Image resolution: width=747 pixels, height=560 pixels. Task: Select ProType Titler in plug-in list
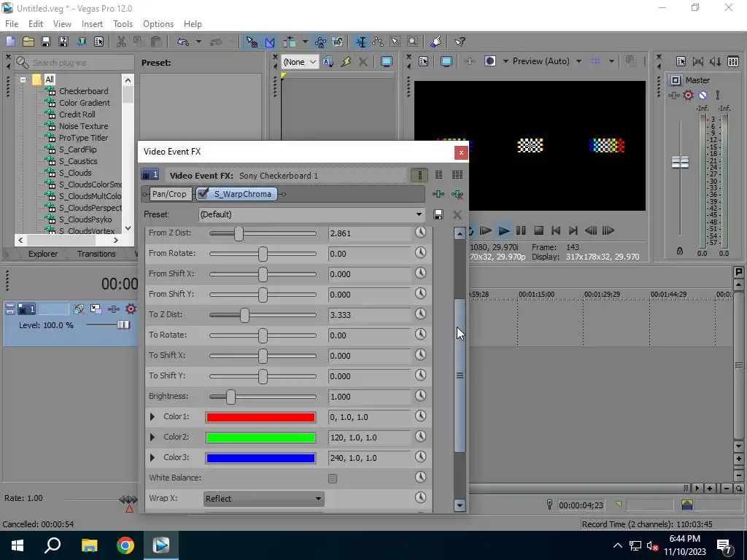(83, 138)
